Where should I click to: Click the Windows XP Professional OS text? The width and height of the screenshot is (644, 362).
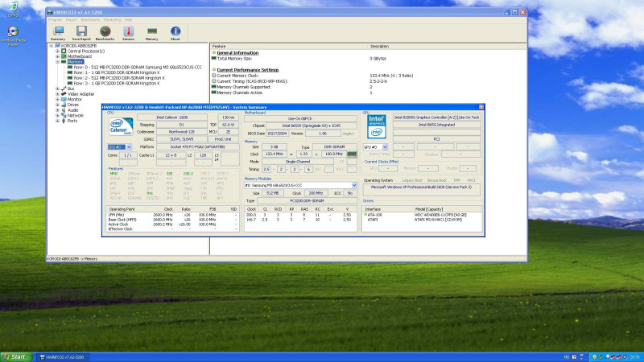[x=421, y=187]
